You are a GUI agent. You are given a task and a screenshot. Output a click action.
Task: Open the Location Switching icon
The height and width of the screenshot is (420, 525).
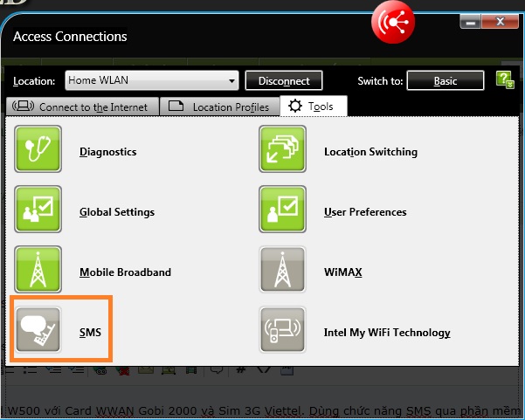pos(283,149)
